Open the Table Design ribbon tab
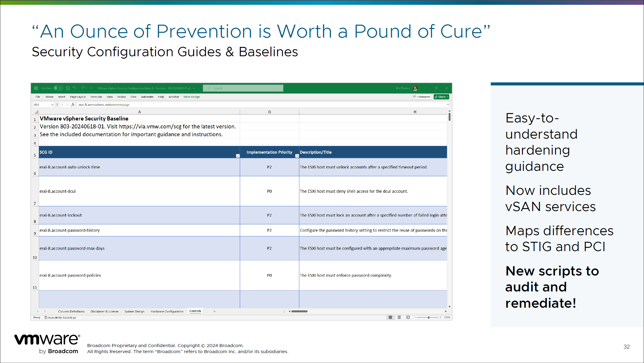Viewport: 644px width, 363px height. (191, 97)
